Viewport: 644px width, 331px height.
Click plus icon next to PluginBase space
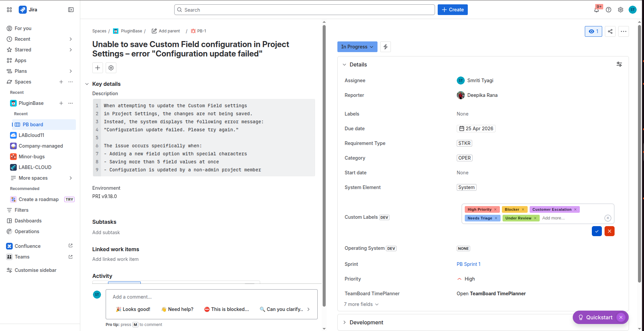(61, 103)
